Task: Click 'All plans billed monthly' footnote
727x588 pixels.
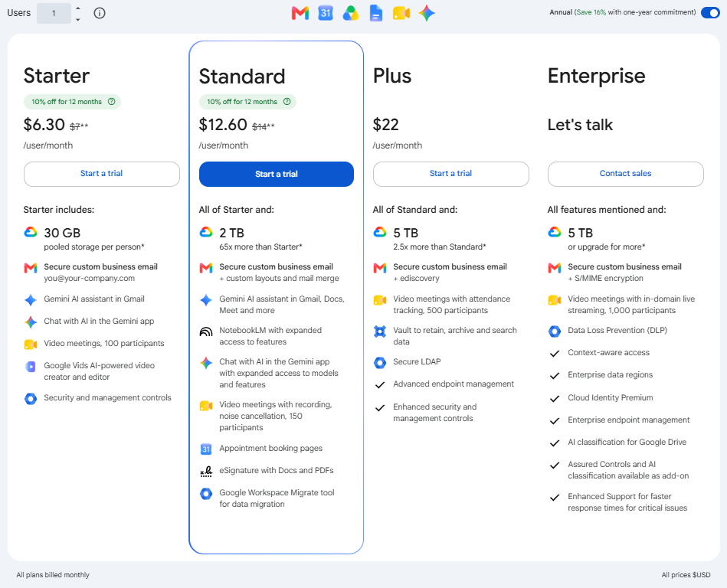Action: coord(53,575)
